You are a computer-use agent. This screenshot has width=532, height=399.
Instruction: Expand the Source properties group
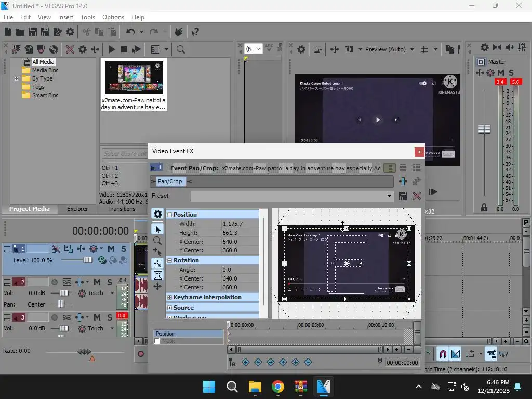tap(170, 308)
